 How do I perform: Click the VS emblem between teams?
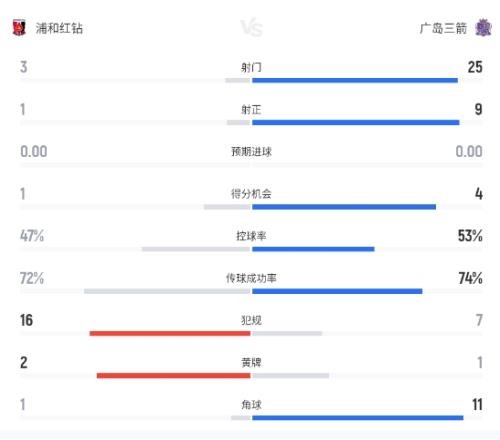[251, 28]
